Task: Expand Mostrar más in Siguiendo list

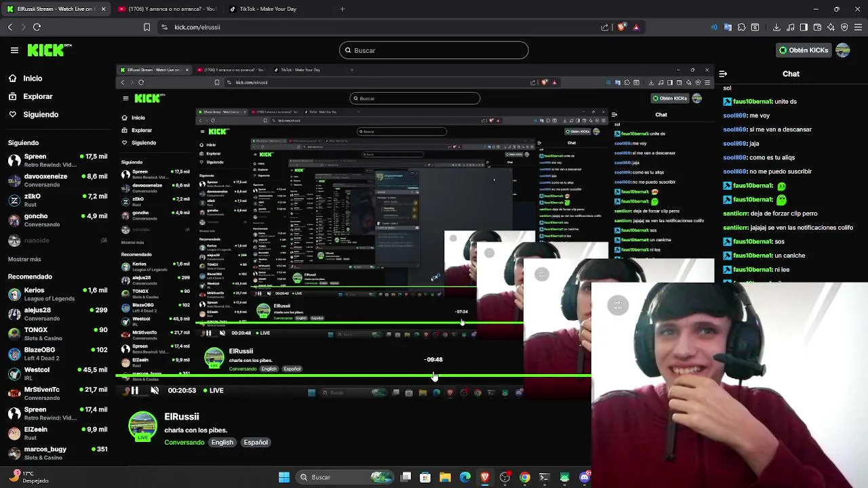Action: (x=24, y=259)
